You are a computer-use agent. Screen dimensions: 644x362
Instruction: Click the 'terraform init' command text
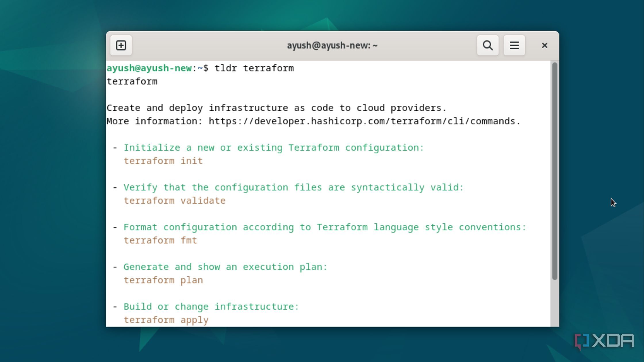[163, 161]
